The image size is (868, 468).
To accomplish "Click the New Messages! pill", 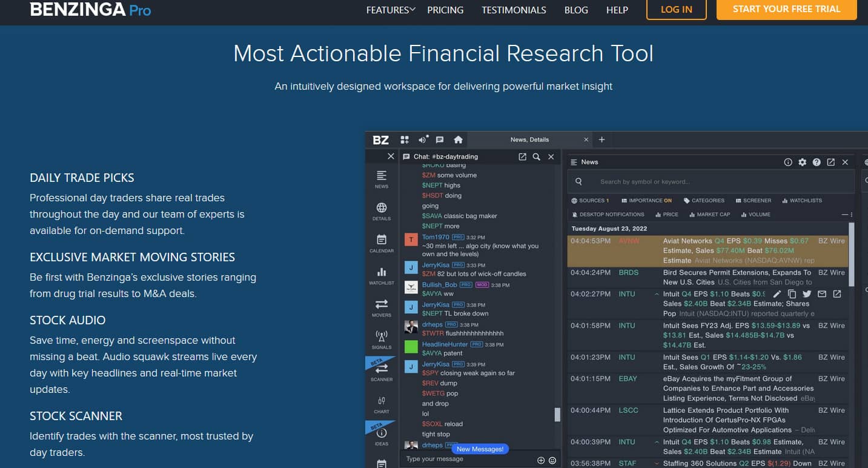I will point(480,449).
